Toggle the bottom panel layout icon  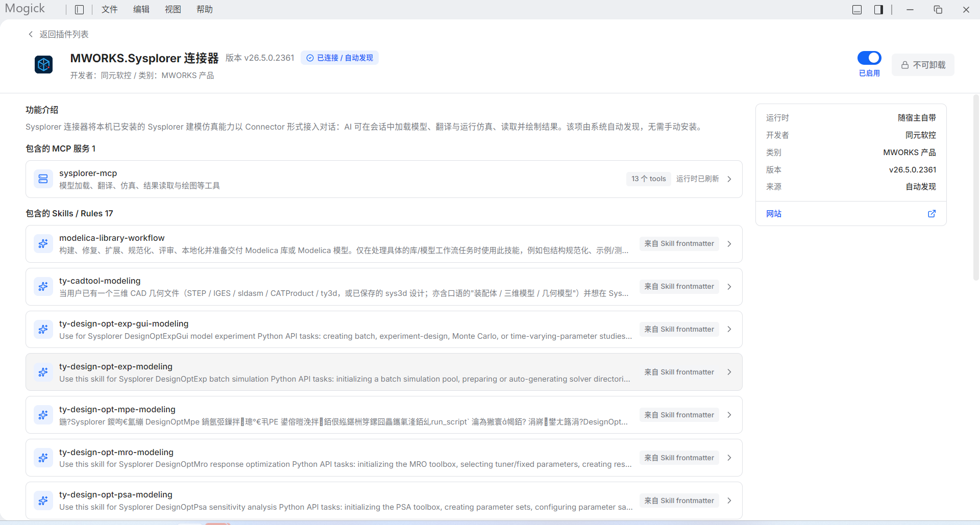click(857, 10)
